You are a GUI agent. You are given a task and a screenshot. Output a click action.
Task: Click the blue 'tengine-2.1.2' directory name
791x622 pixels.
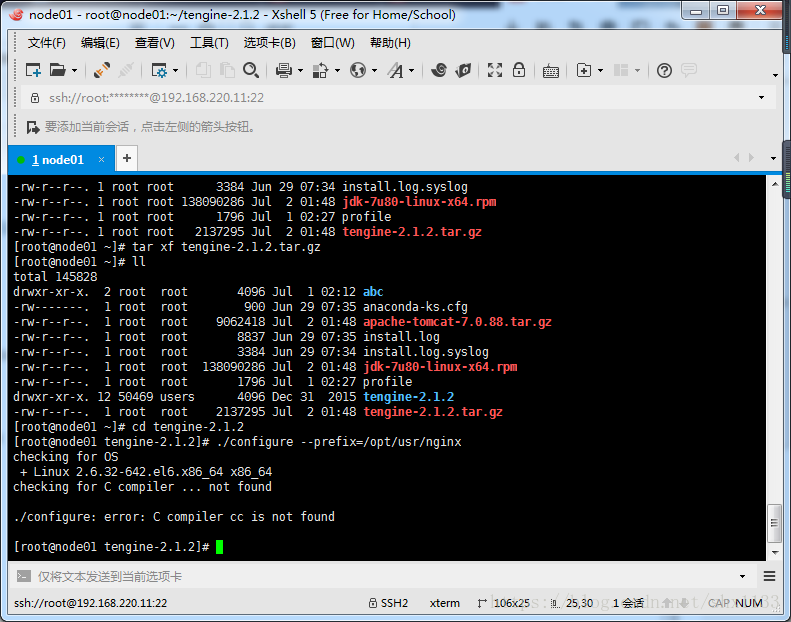coord(409,397)
